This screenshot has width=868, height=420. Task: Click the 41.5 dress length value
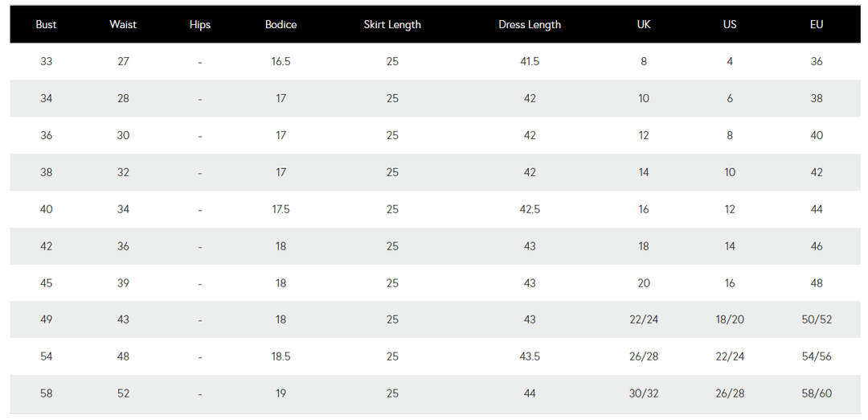[x=530, y=61]
